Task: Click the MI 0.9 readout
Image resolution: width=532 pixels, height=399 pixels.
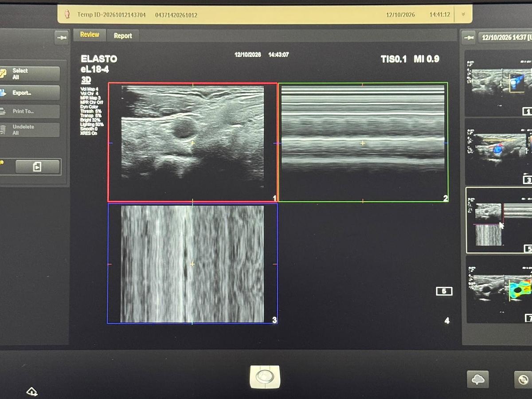Action: [x=426, y=59]
